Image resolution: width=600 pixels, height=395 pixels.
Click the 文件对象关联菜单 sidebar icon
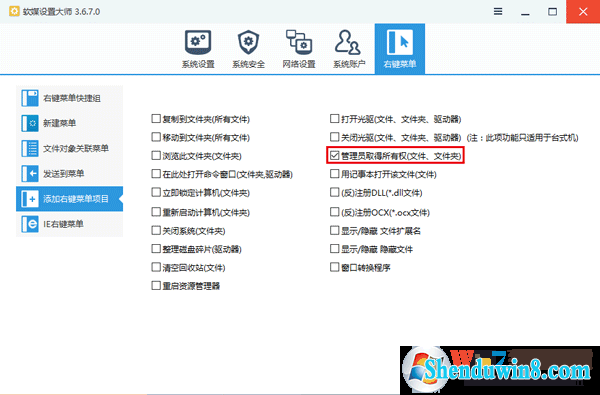[x=29, y=149]
